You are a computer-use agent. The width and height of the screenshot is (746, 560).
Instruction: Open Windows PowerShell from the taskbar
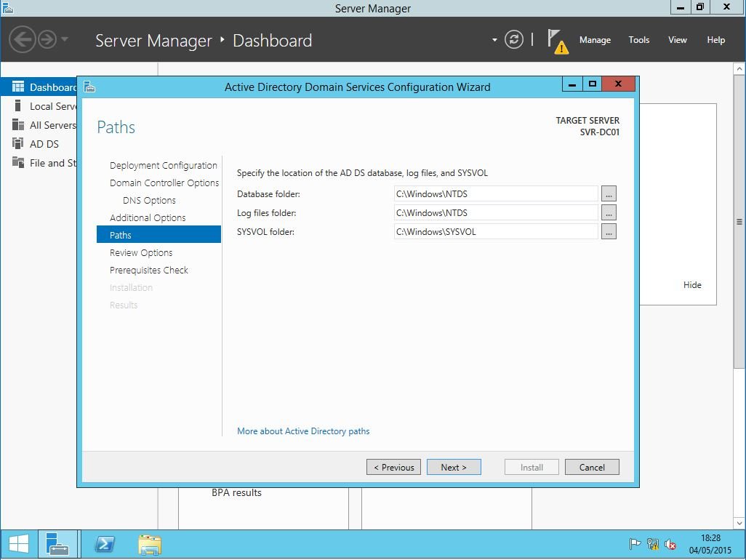pos(105,544)
